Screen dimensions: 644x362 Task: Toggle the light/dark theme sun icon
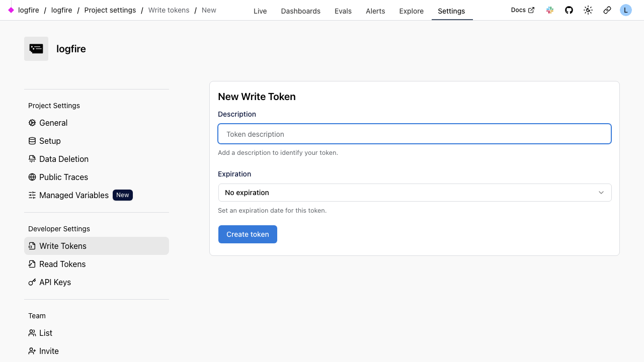tap(588, 10)
